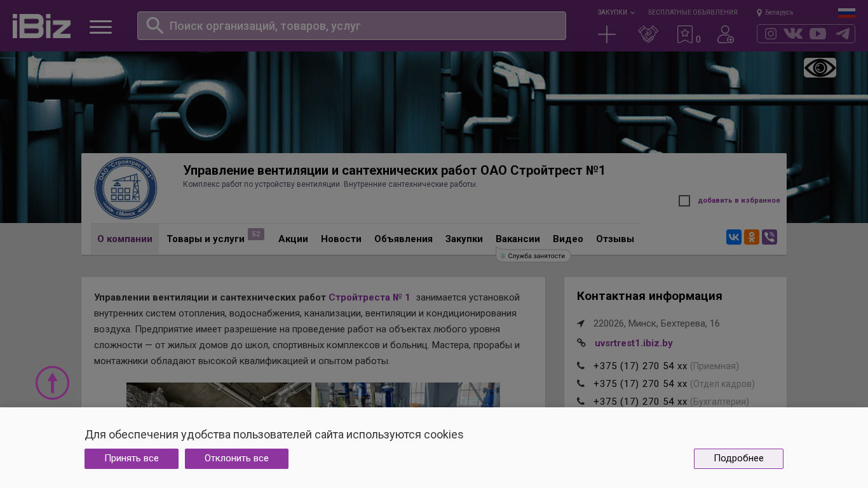Click the phone icon for Приемная
Viewport: 868px width, 488px height.
pos(581,366)
